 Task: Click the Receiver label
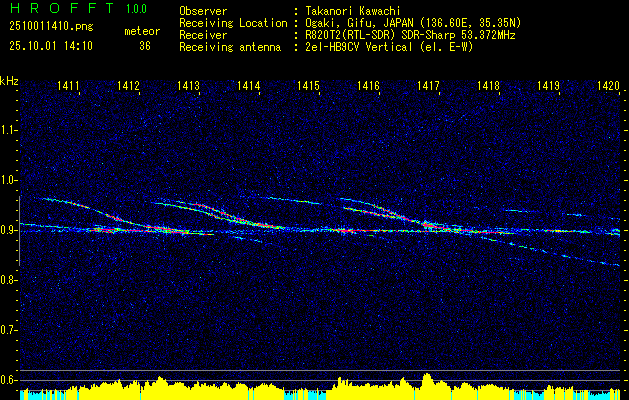coord(203,35)
